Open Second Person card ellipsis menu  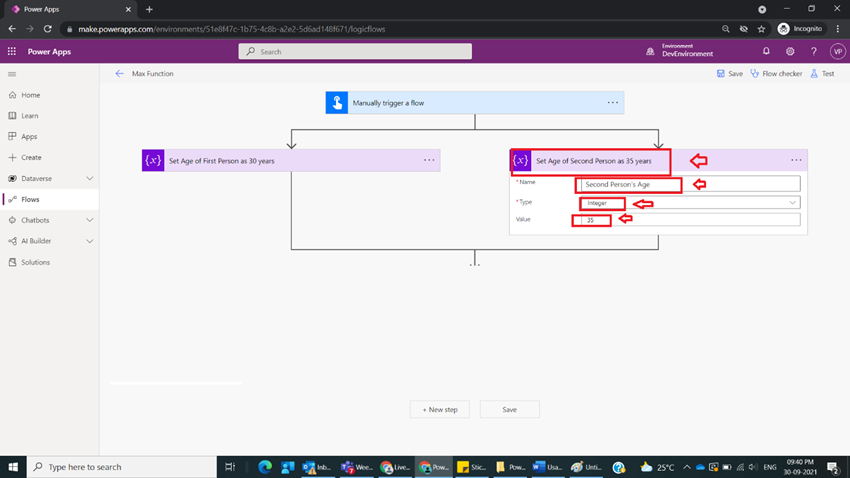[x=796, y=160]
